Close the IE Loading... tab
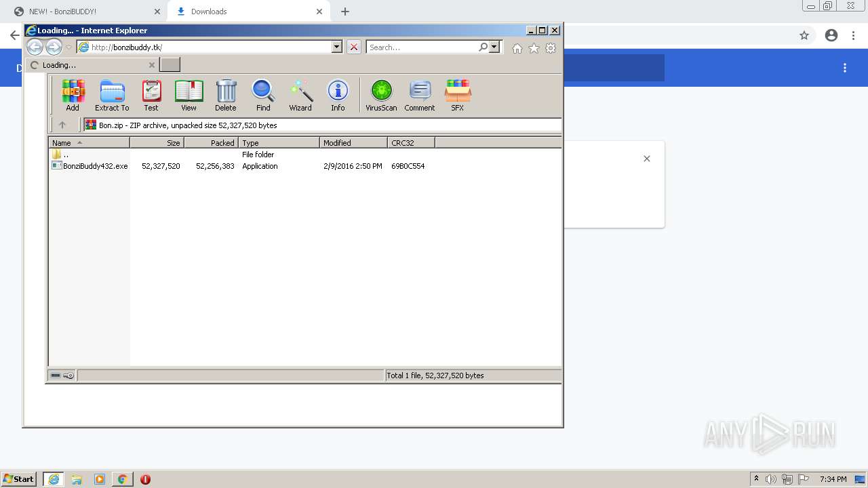The image size is (868, 488). point(151,65)
